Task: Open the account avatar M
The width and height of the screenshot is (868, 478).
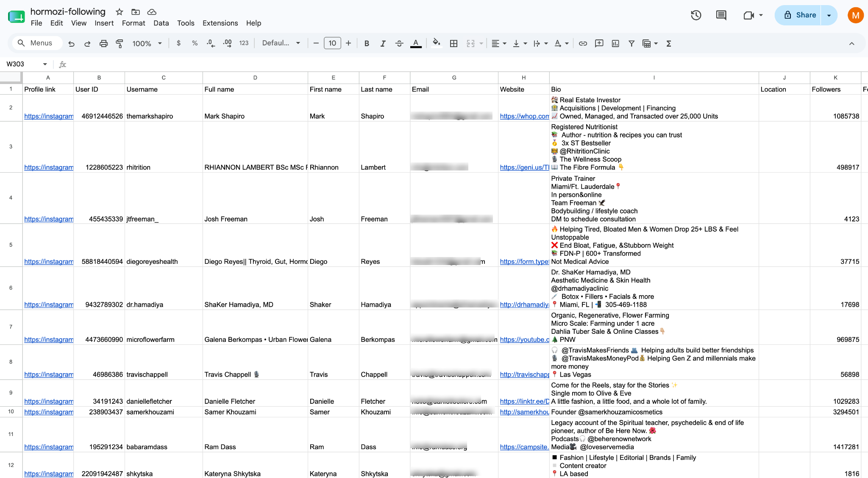Action: [x=856, y=15]
